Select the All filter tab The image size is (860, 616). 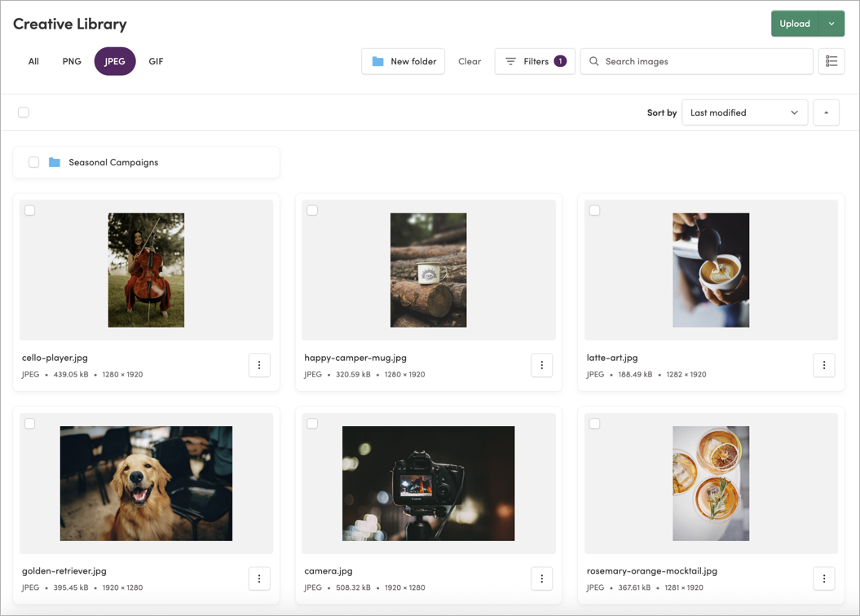click(x=33, y=61)
